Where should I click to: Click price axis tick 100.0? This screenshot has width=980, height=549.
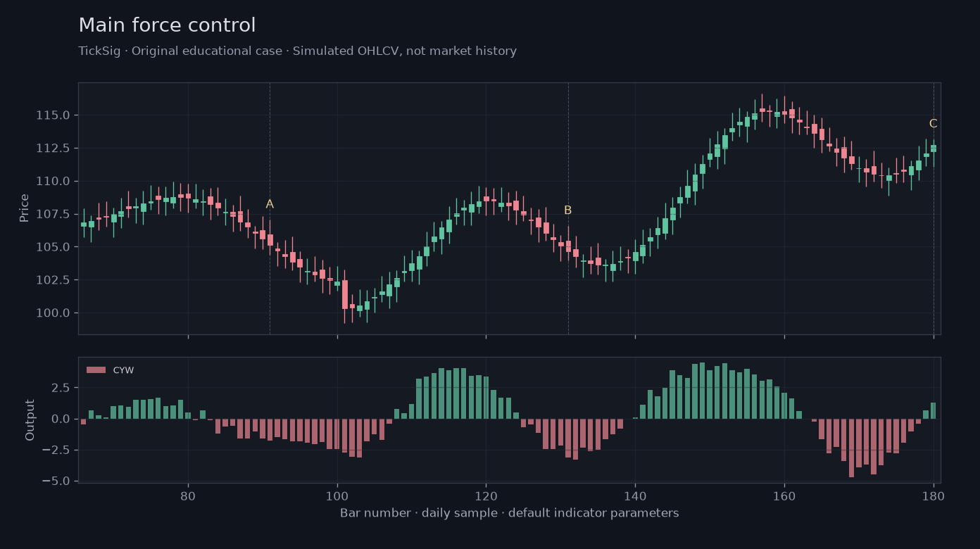pyautogui.click(x=53, y=313)
